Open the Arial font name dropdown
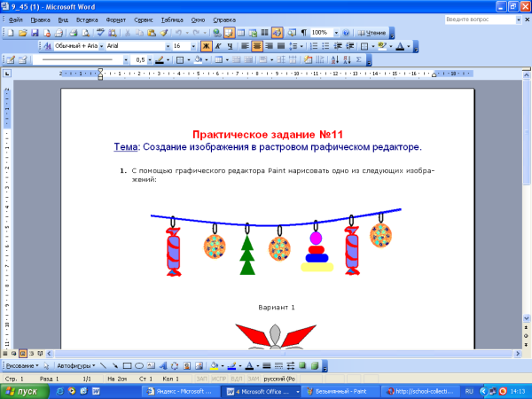Image resolution: width=532 pixels, height=399 pixels. coord(168,46)
